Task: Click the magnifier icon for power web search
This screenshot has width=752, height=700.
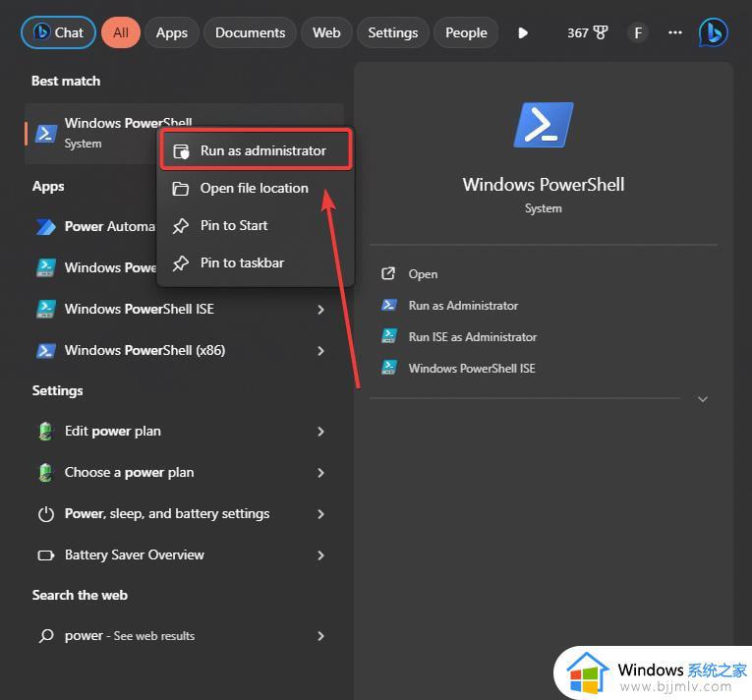Action: (46, 636)
